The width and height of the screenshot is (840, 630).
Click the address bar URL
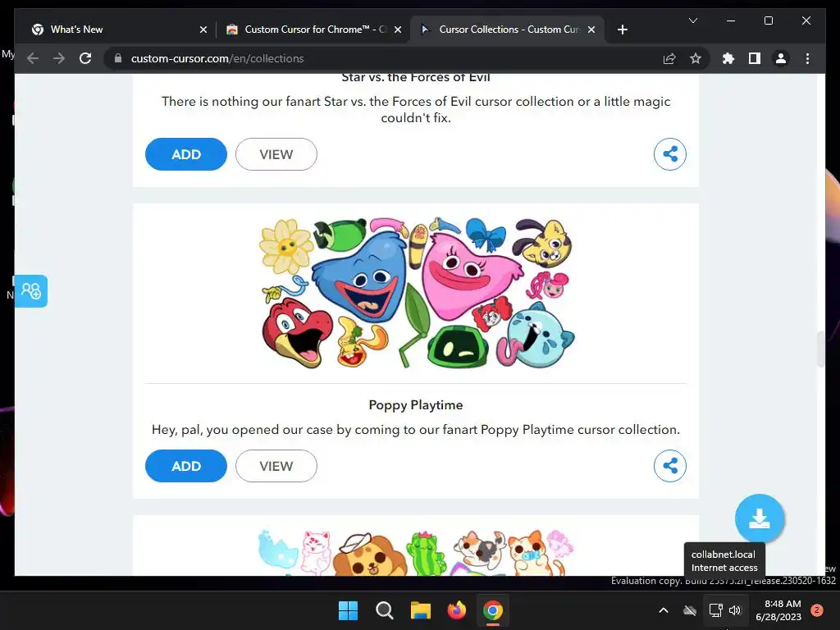click(217, 58)
